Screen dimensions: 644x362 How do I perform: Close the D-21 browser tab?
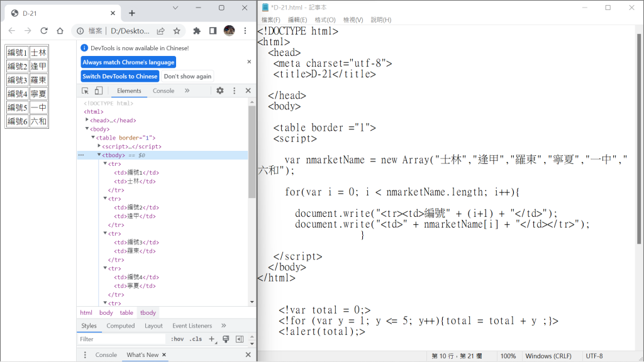click(x=113, y=13)
